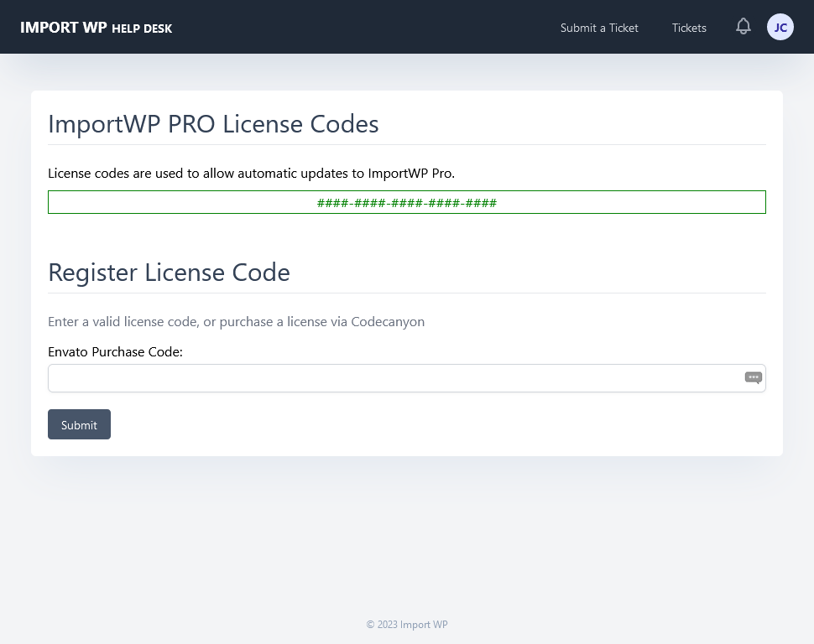Click the text about purchasing via Codecanyon
Viewport: 814px width, 644px height.
236,322
